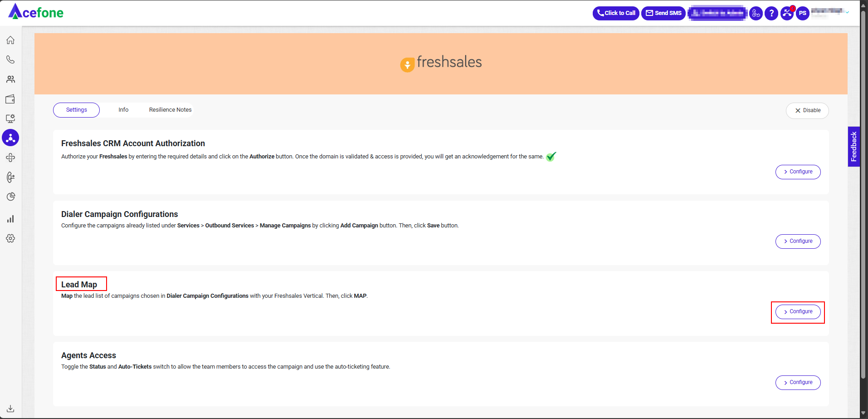
Task: Switch to the Info tab
Action: [x=123, y=110]
